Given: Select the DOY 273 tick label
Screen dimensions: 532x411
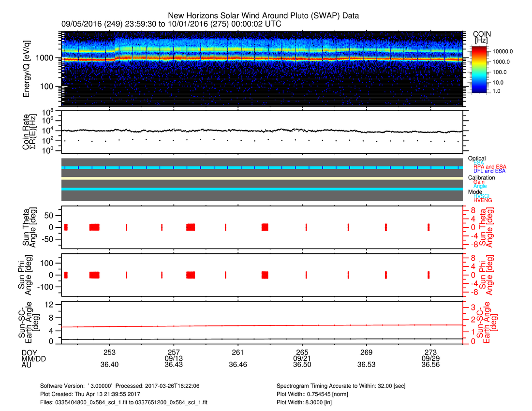Looking at the screenshot, I should coord(430,352).
